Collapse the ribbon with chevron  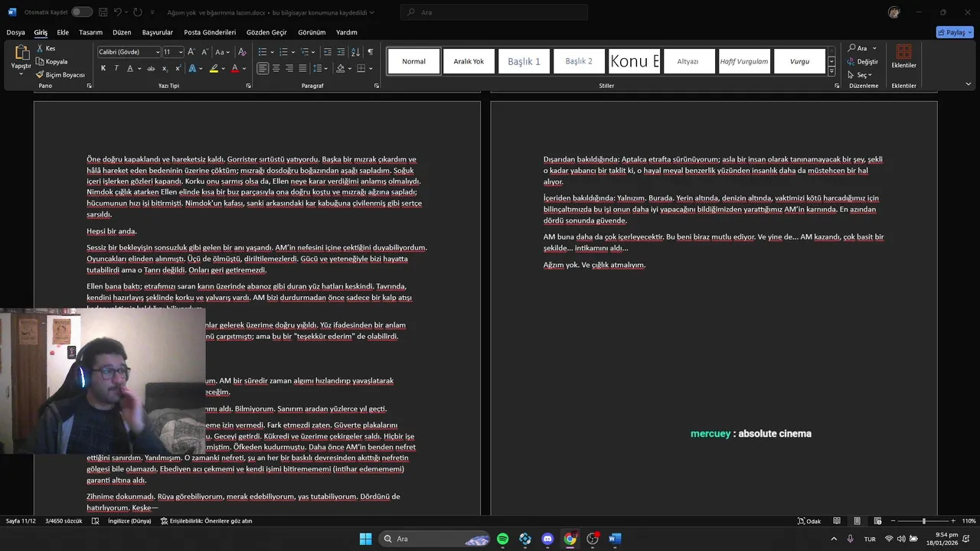coord(968,84)
